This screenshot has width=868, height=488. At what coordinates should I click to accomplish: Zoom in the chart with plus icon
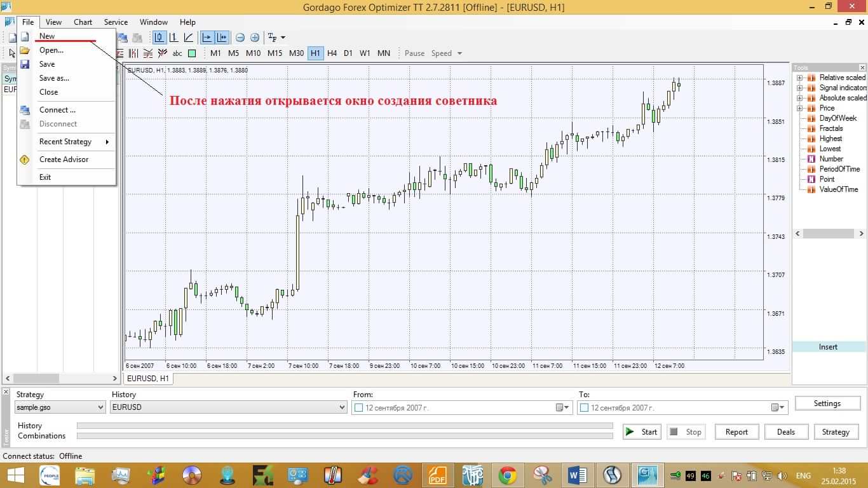[x=255, y=37]
